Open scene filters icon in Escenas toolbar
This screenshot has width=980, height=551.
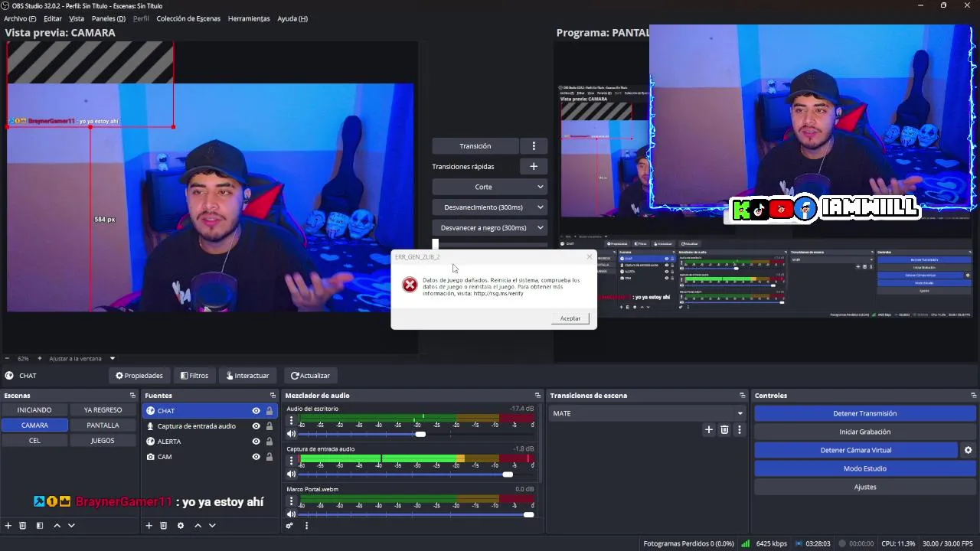[x=40, y=526]
